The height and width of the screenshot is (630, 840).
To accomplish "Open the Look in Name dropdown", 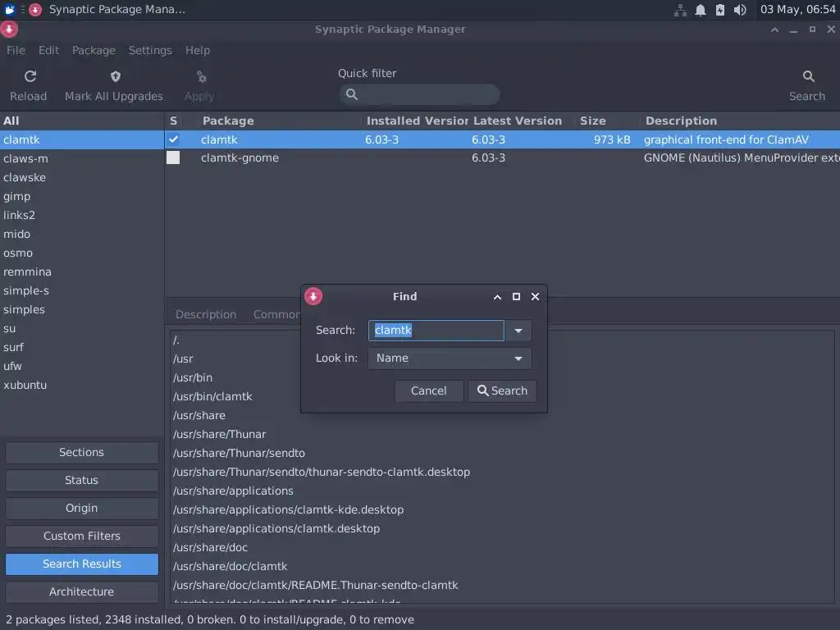I will (x=450, y=358).
